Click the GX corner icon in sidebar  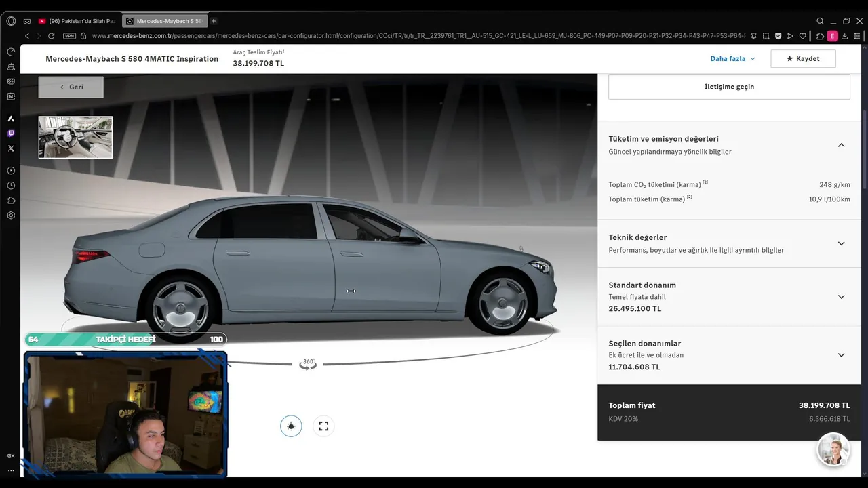(11, 455)
